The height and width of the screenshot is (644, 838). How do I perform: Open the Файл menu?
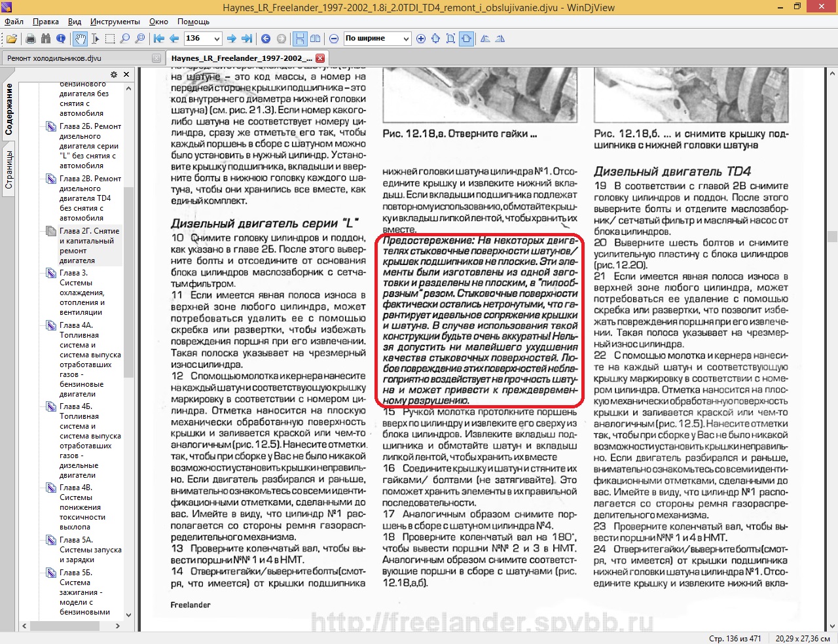click(14, 22)
